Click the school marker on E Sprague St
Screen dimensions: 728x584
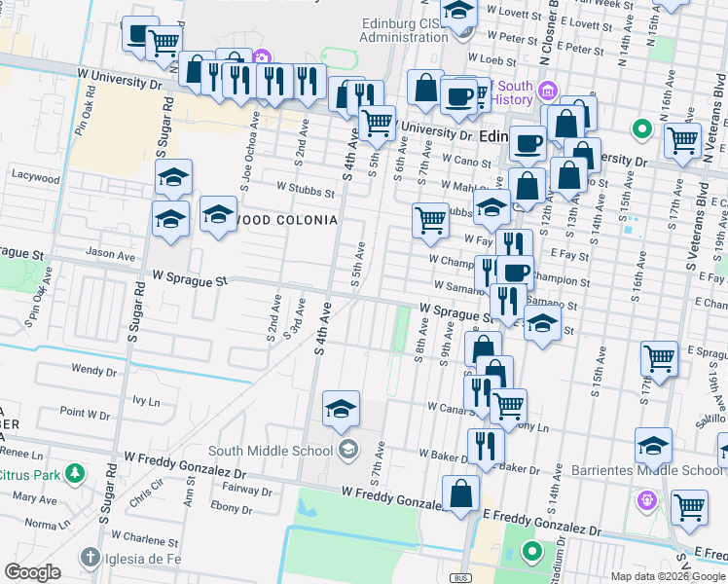pyautogui.click(x=542, y=324)
